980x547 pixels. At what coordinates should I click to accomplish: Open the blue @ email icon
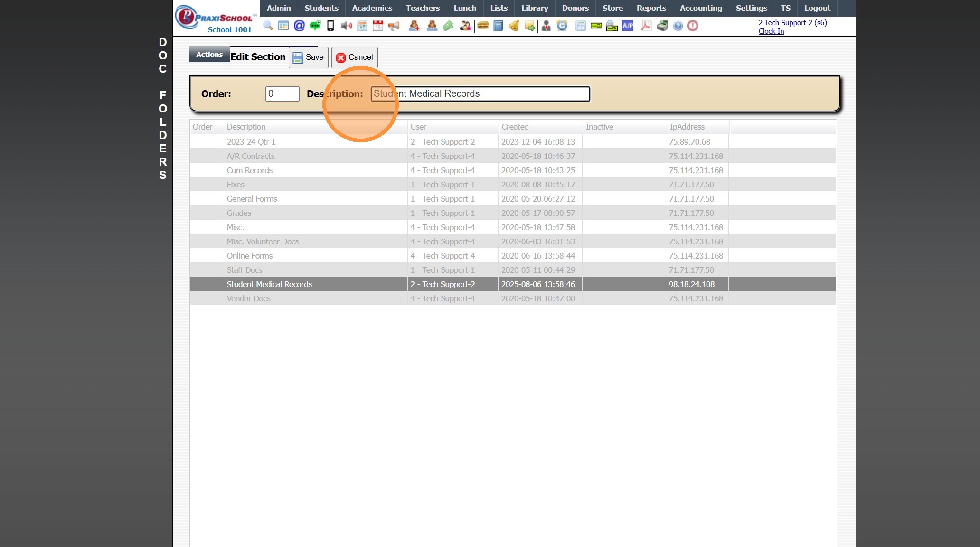pos(299,26)
